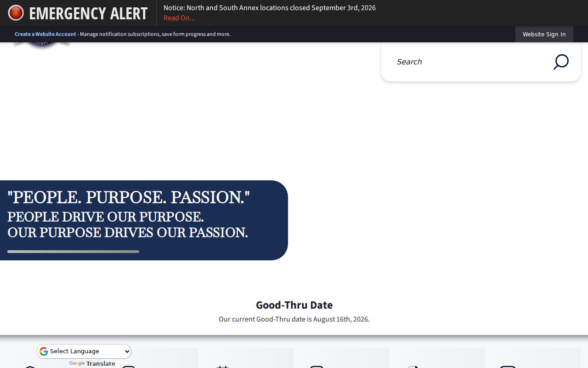Click the red emergency alert indicator icon
The height and width of the screenshot is (368, 588).
[16, 13]
